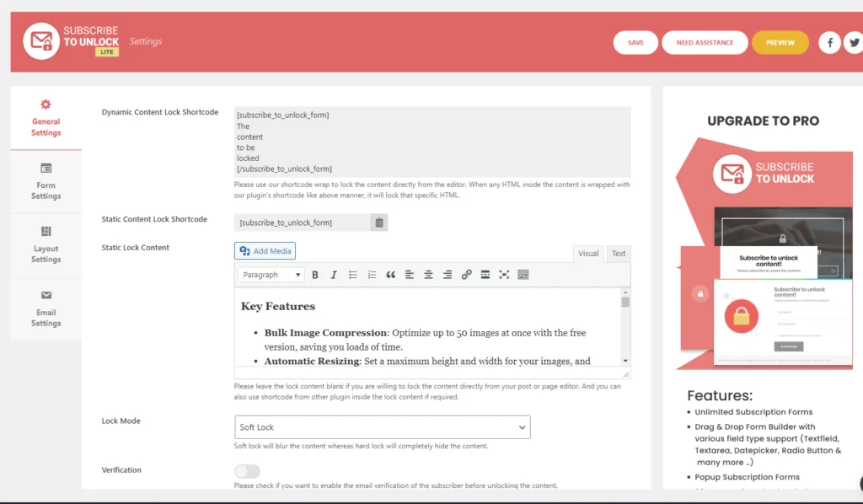Screen dimensions: 863x504
Task: Apply blockquote formatting
Action: coord(390,275)
